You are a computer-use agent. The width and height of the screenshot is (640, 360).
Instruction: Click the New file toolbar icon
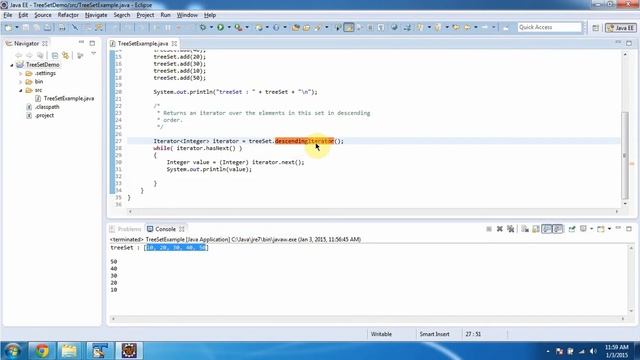tap(8, 27)
